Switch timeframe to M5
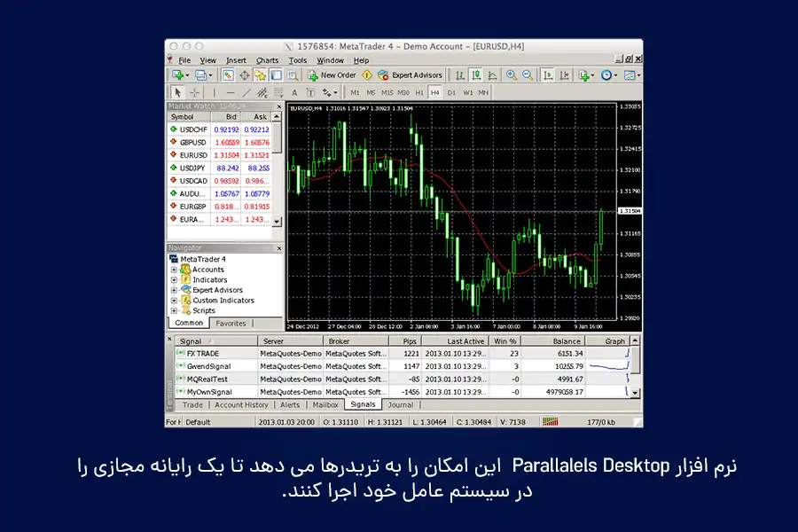 click(x=371, y=92)
